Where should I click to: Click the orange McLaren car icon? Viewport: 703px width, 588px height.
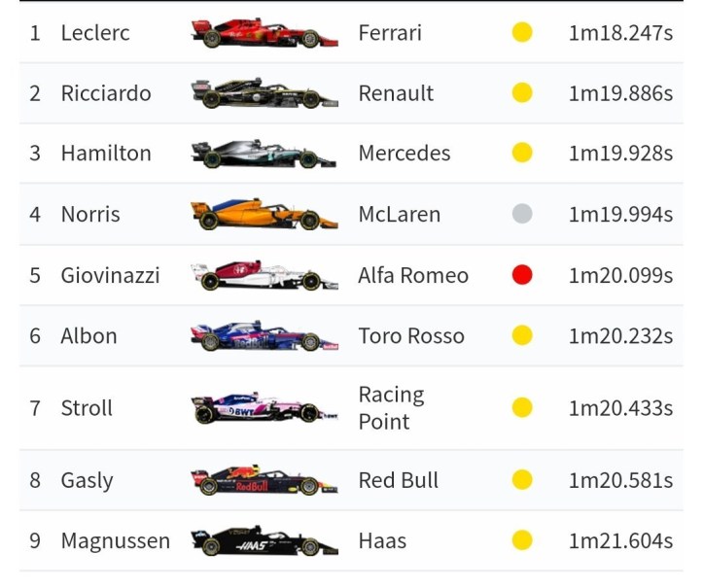[264, 214]
